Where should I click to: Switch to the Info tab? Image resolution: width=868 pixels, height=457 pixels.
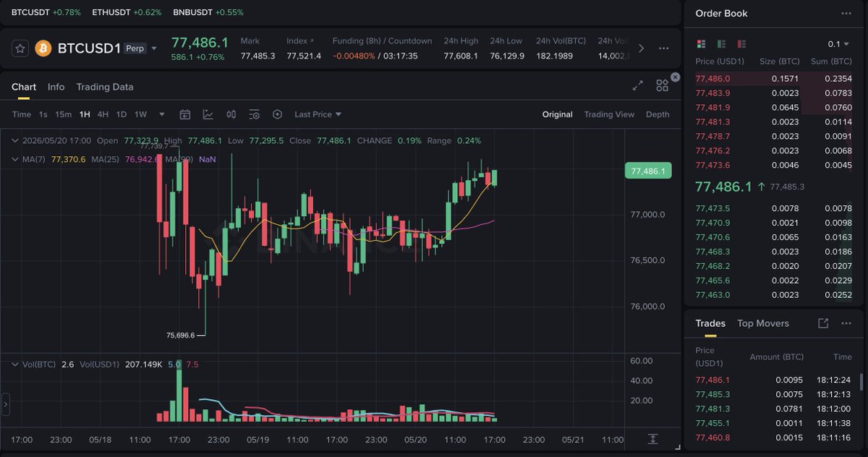click(56, 87)
